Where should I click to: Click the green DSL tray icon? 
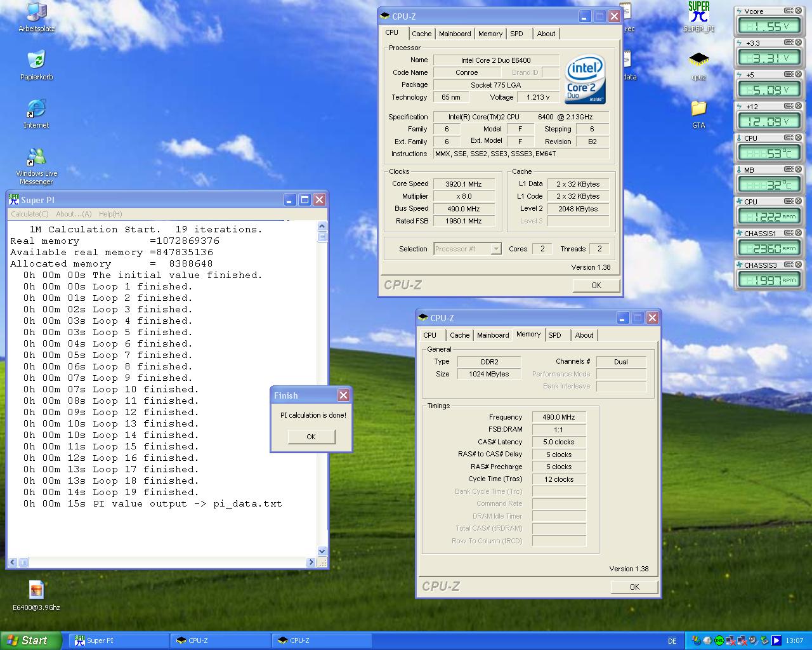coord(719,640)
